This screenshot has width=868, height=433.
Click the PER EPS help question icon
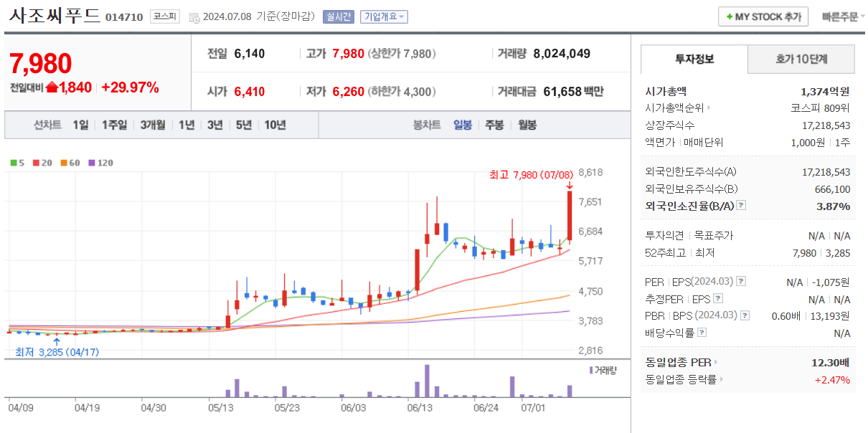tap(741, 282)
